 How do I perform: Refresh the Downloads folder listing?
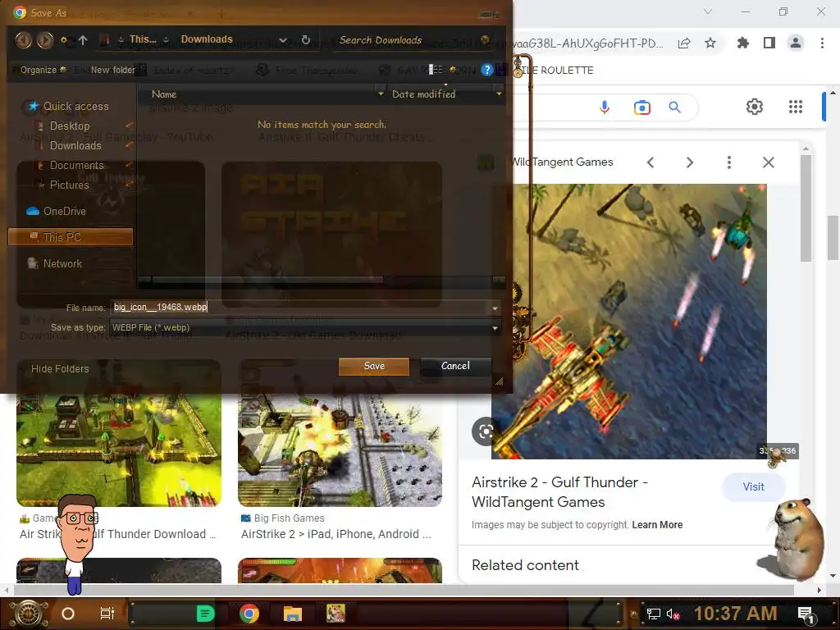point(306,39)
